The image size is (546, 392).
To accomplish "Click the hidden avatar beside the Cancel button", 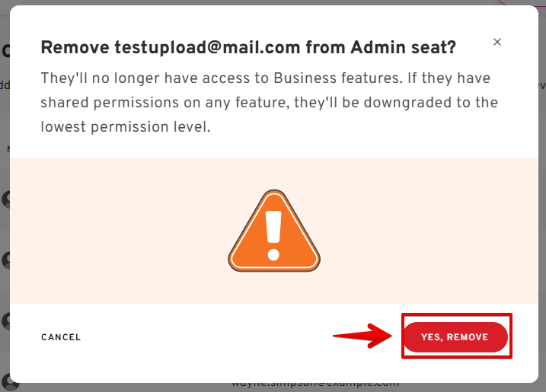I will tap(6, 320).
